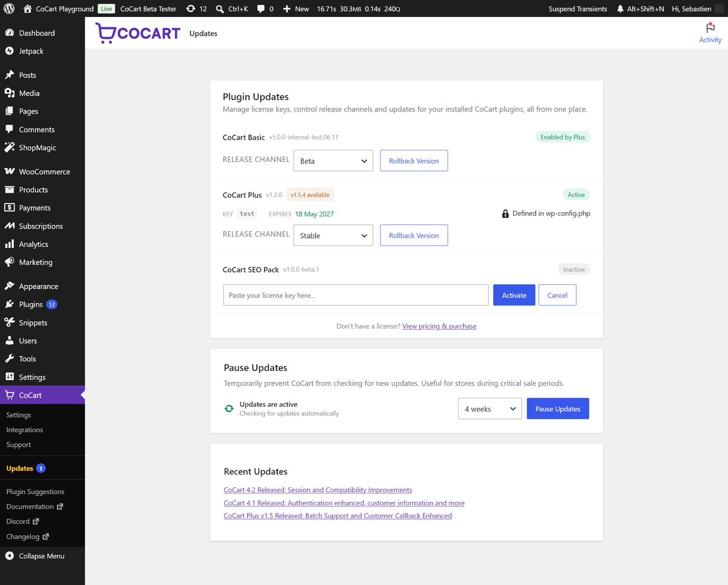The image size is (728, 585).
Task: Open Updates submenu item
Action: [25, 469]
